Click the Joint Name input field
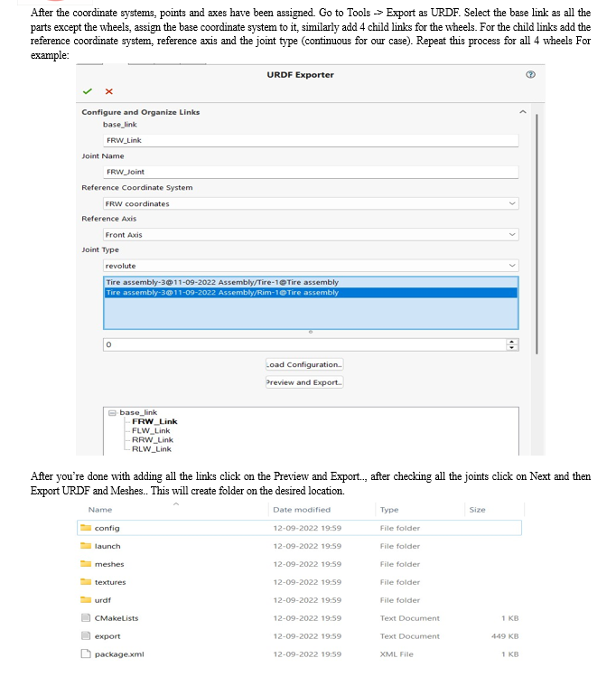Screen dimensions: 616x677 pos(310,172)
